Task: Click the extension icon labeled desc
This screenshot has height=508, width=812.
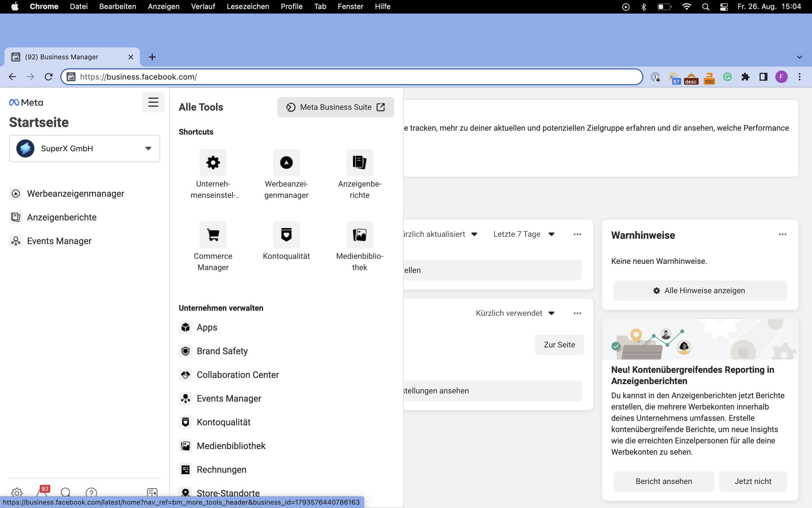Action: [x=691, y=78]
